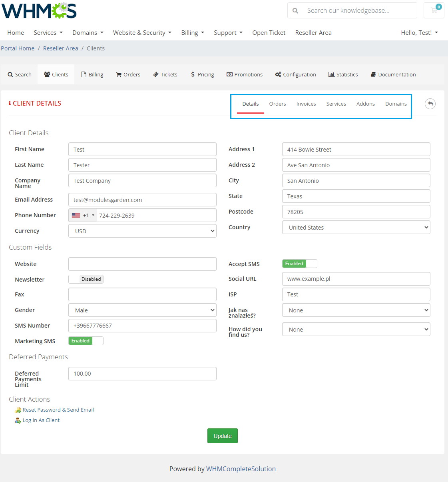Click the Company Name field

click(142, 180)
